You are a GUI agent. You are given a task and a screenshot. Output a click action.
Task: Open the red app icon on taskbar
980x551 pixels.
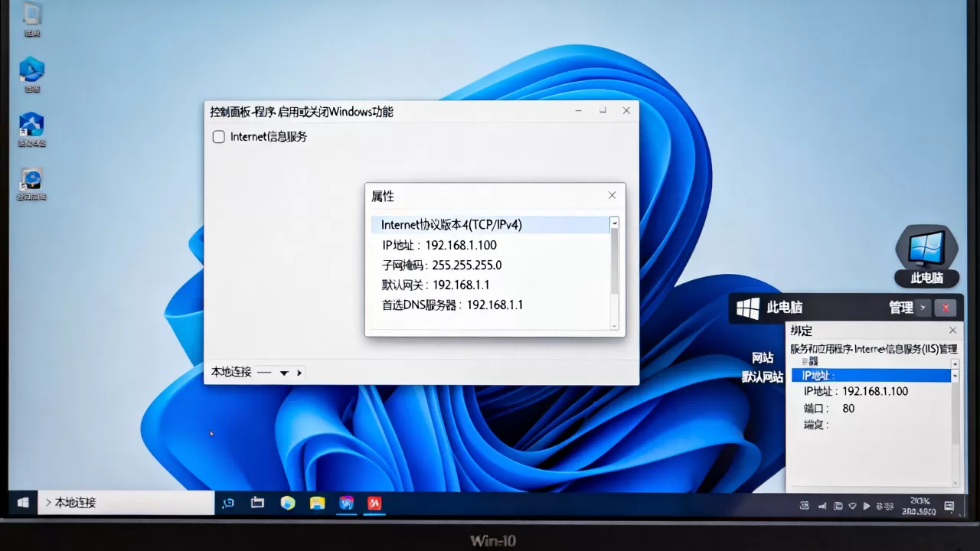[x=375, y=503]
